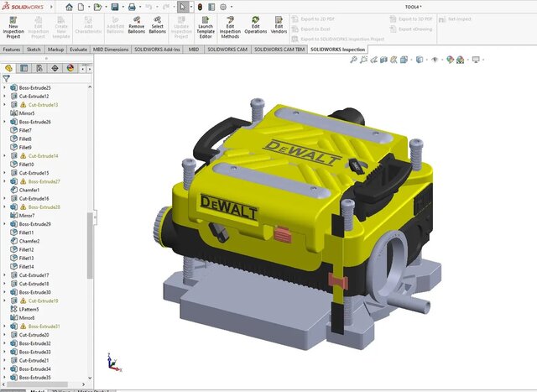Image resolution: width=537 pixels, height=392 pixels.
Task: Select LPattern5 in the feature tree
Action: click(x=29, y=309)
